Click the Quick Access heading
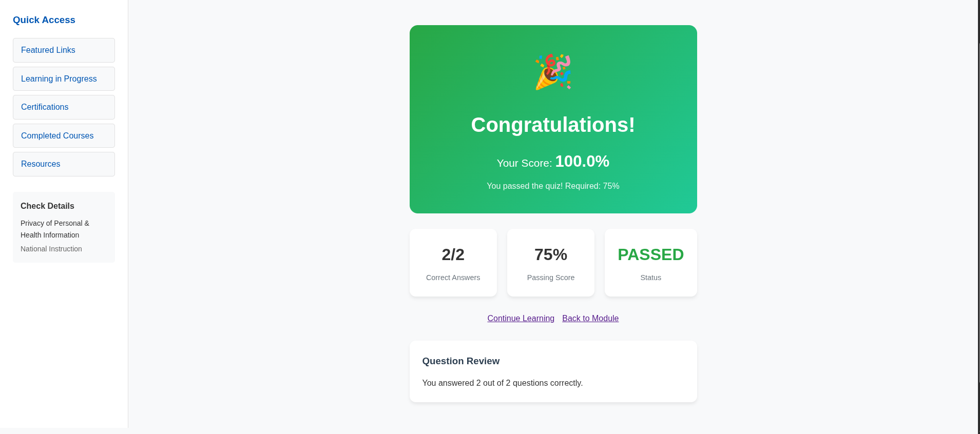Viewport: 980px width, 434px height. [x=44, y=20]
